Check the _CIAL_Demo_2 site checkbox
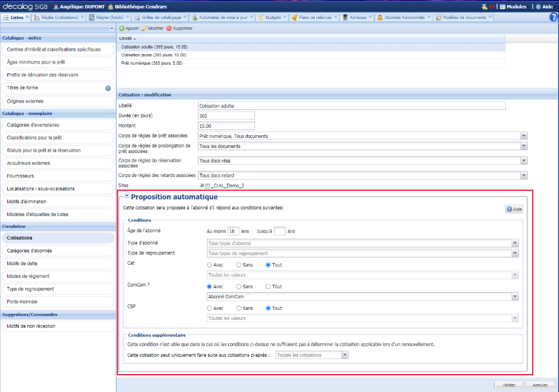 207,185
